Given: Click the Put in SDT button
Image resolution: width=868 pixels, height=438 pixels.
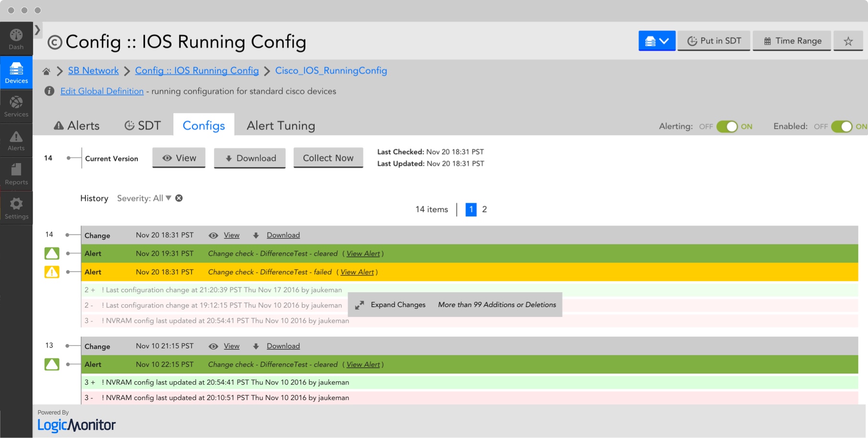Looking at the screenshot, I should coord(714,41).
